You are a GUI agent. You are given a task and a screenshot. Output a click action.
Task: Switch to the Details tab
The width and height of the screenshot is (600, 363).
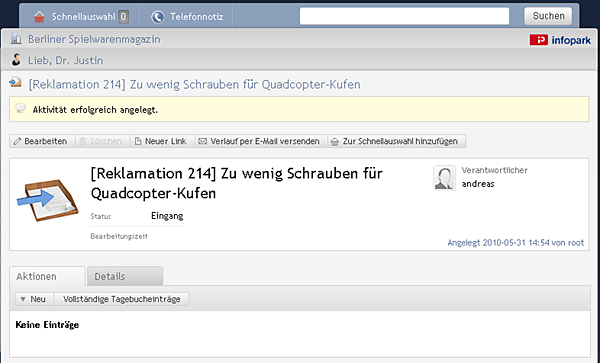tap(125, 276)
